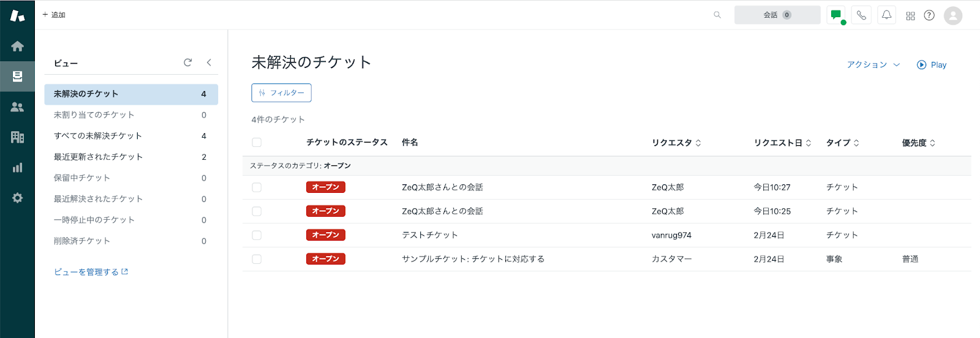
Task: Select the すべての未解決チケット view
Action: point(98,136)
